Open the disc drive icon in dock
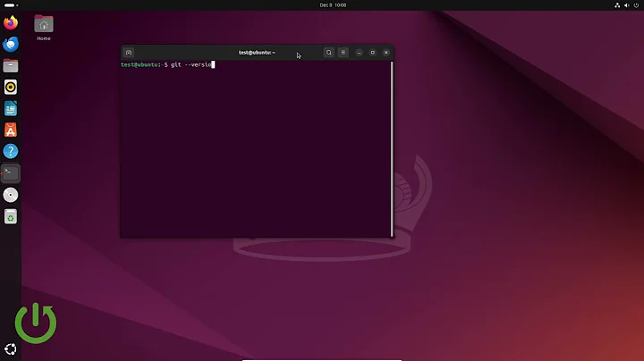 pyautogui.click(x=11, y=195)
